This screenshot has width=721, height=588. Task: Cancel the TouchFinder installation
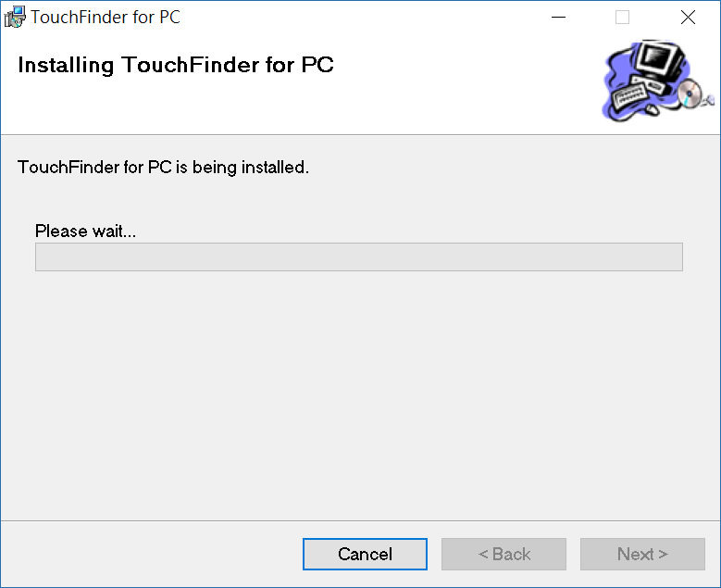(365, 554)
